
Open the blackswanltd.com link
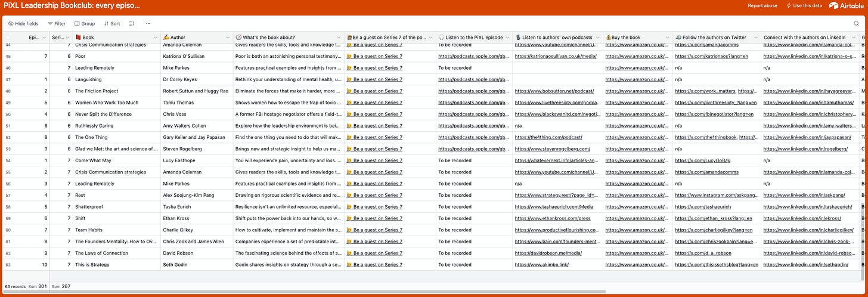tap(557, 115)
